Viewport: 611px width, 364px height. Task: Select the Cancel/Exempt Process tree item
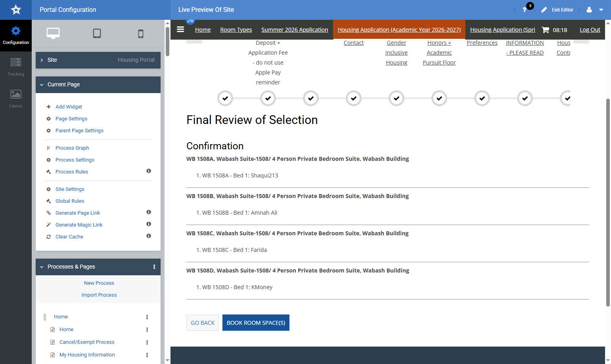pyautogui.click(x=87, y=342)
